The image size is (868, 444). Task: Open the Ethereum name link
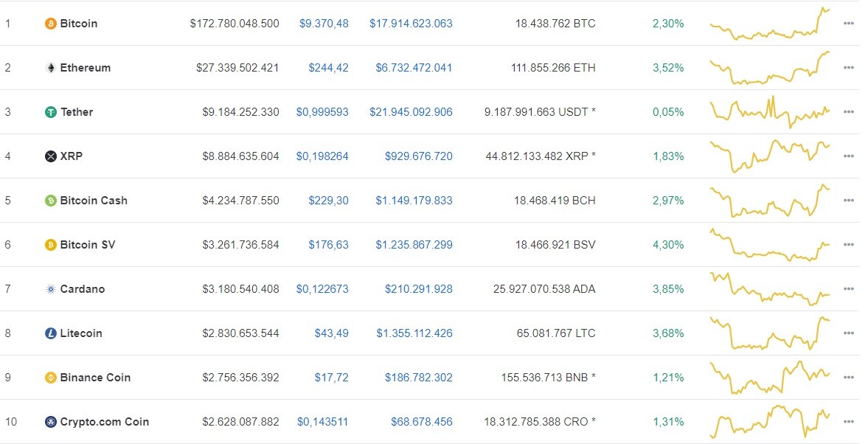pyautogui.click(x=85, y=67)
